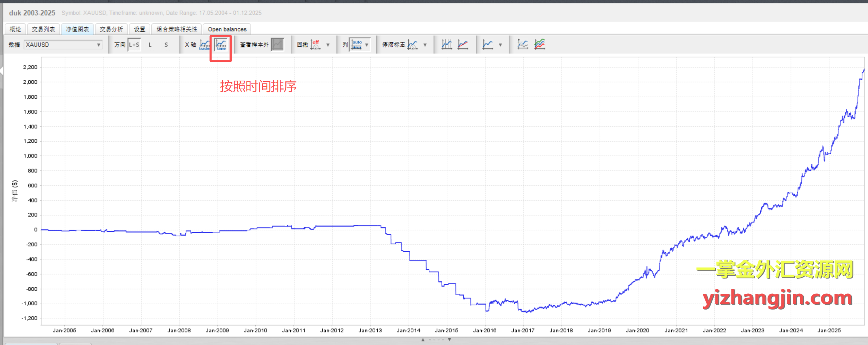
Task: Switch X axis to time ordering
Action: (x=221, y=45)
